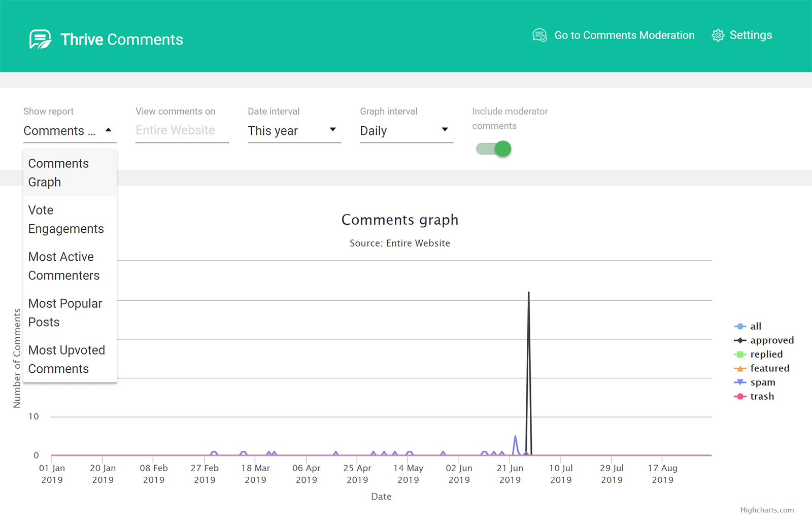Select Most Upvoted Comments option

tap(70, 359)
